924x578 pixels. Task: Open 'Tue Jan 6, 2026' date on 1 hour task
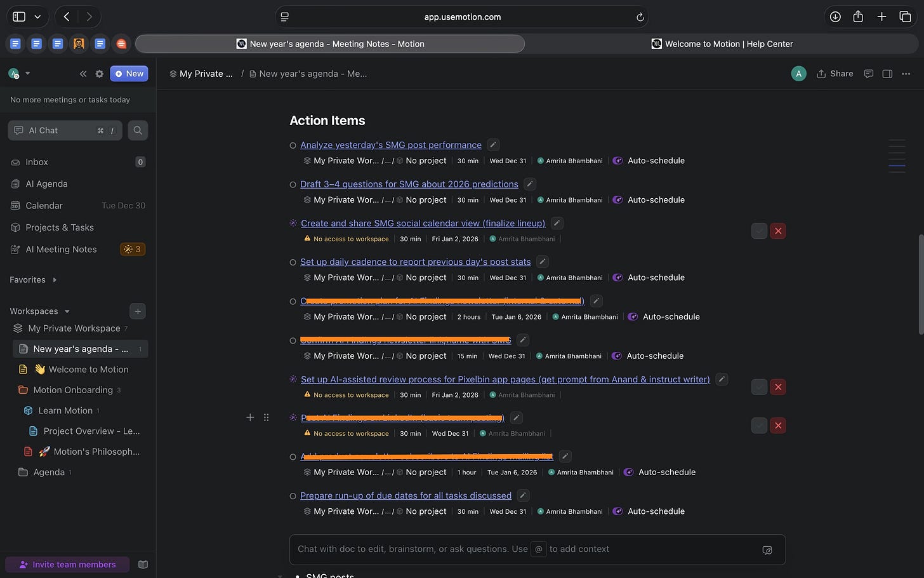[512, 472]
